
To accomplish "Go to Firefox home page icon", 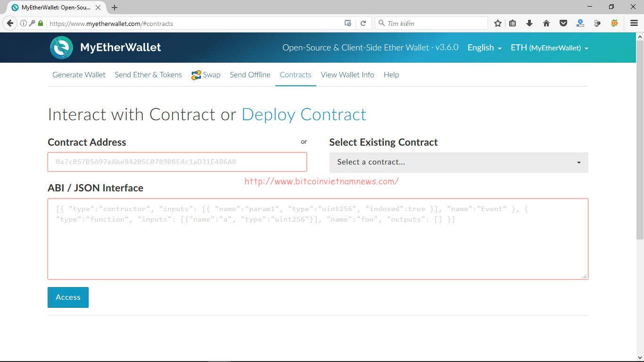I will click(x=546, y=23).
